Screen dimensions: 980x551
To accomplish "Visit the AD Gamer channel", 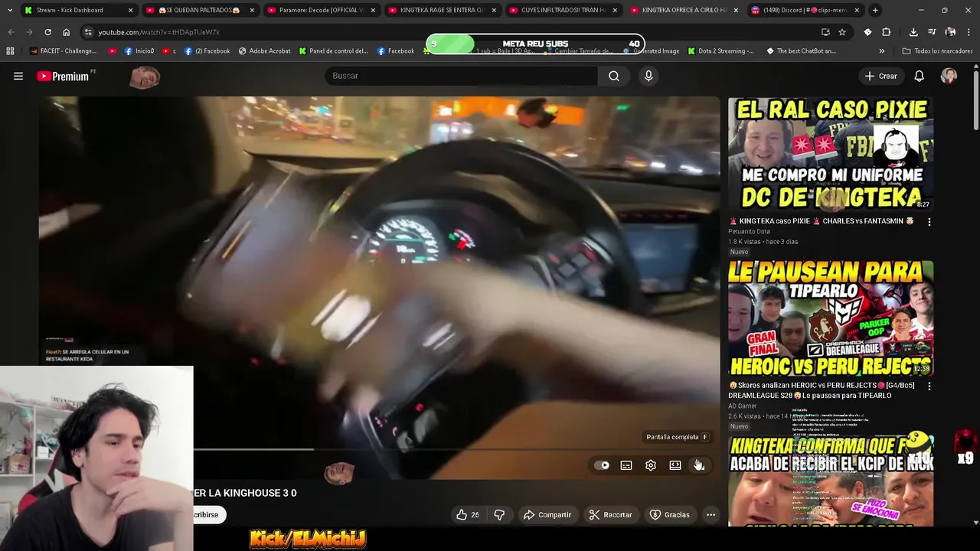I will click(742, 406).
